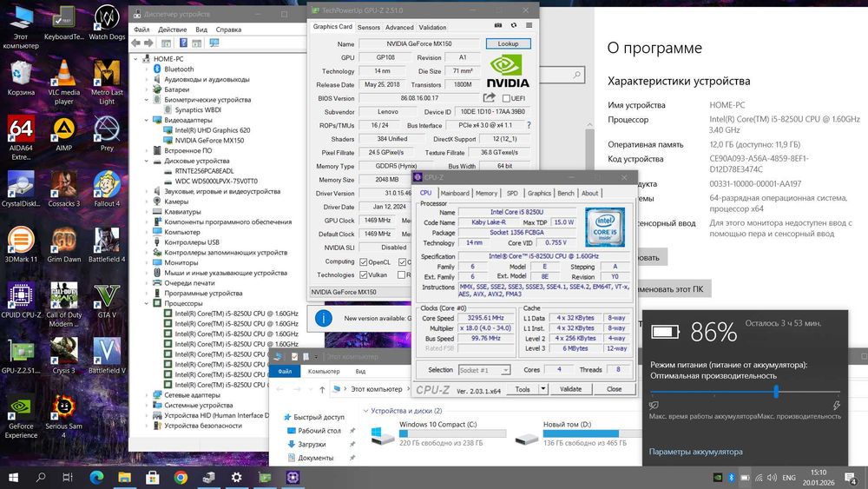The height and width of the screenshot is (489, 868).
Task: Collapse Устройства и диски section in Explorer
Action: [366, 411]
